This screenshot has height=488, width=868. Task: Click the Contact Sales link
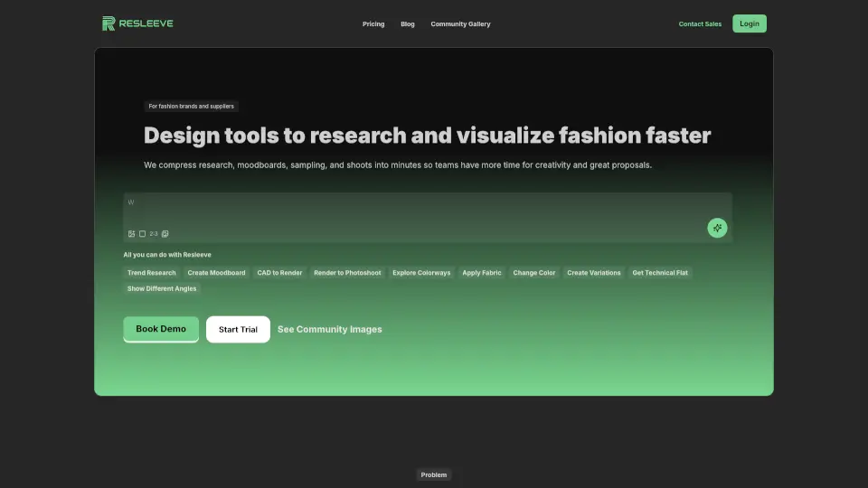point(700,24)
